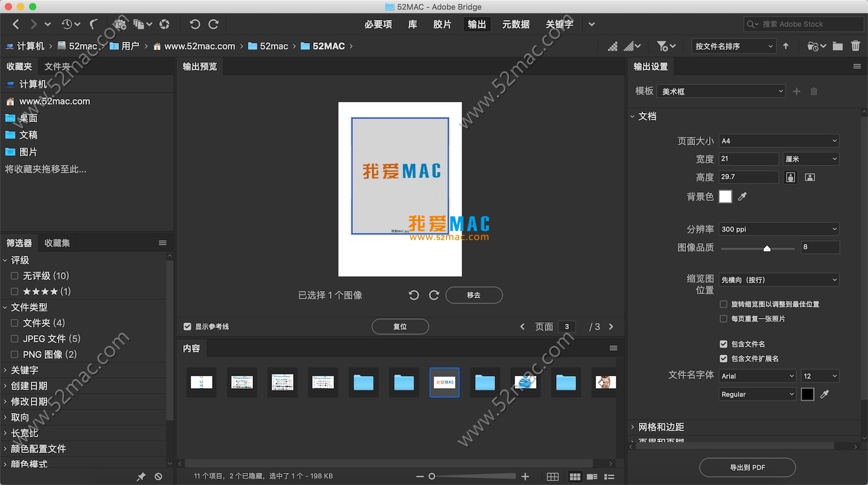
Task: Uncheck 显示参考线 checkbox
Action: point(187,327)
